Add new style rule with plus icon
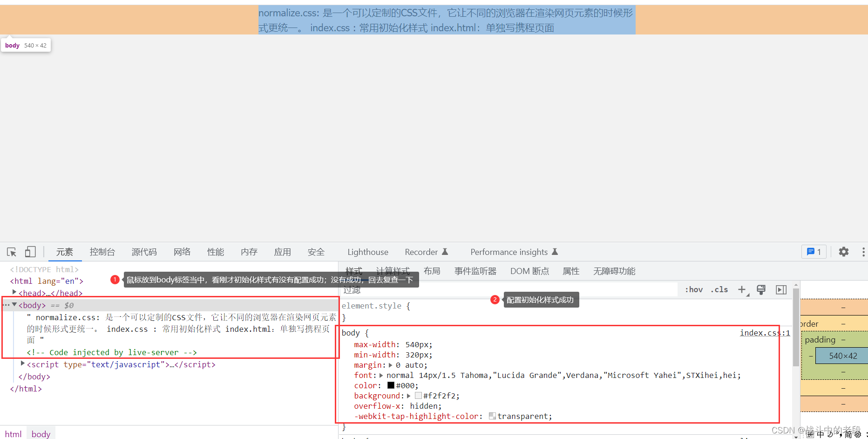The width and height of the screenshot is (868, 439). pos(742,289)
